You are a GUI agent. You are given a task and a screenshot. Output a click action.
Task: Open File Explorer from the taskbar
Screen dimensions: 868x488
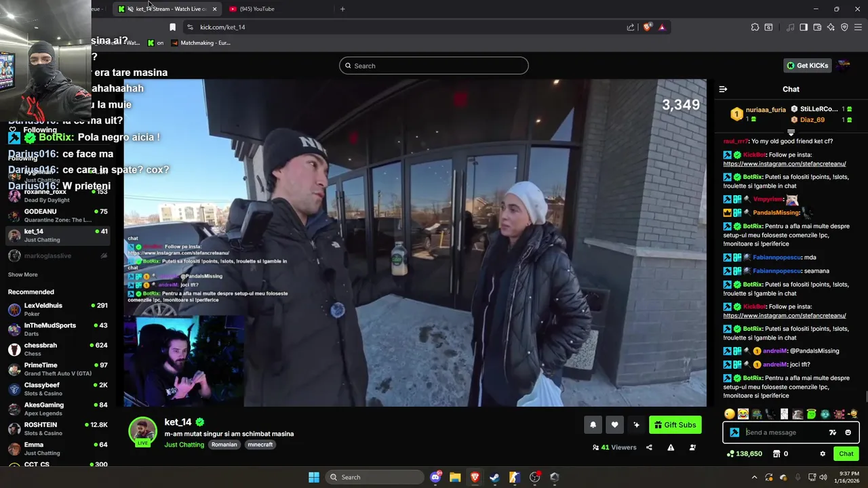tap(455, 477)
